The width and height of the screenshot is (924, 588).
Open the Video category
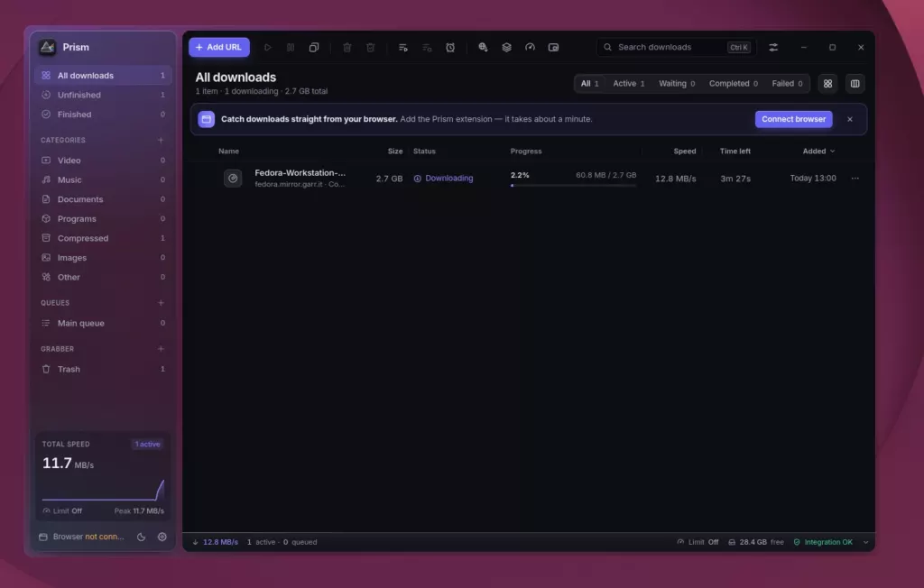(103, 161)
